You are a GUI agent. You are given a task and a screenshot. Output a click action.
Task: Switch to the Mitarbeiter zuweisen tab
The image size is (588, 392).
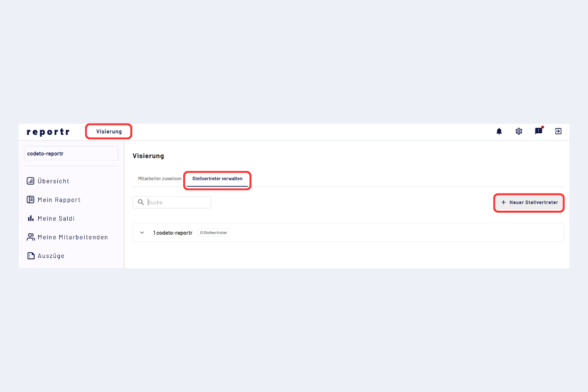pos(159,179)
